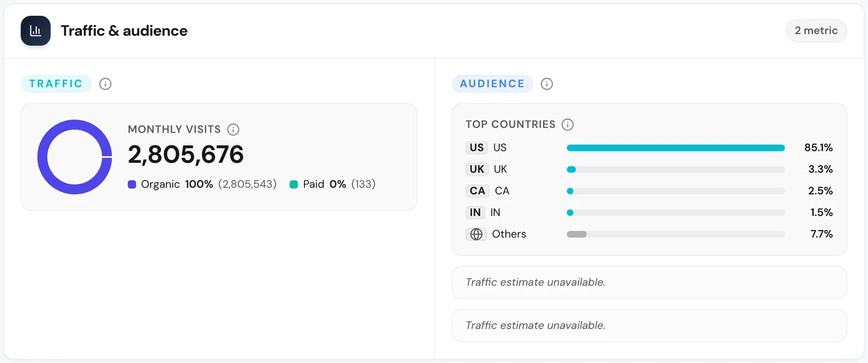Click the US country code badge
The image size is (868, 363).
click(477, 148)
